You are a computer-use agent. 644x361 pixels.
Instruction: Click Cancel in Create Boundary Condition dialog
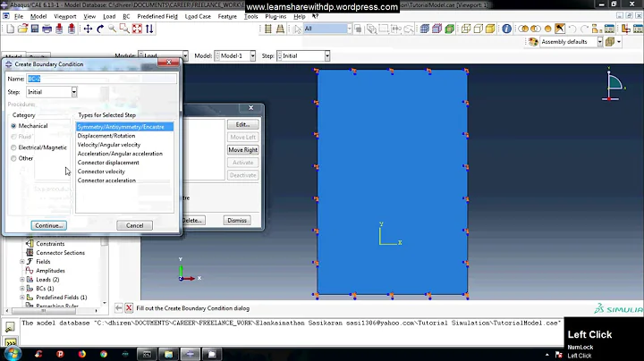134,225
